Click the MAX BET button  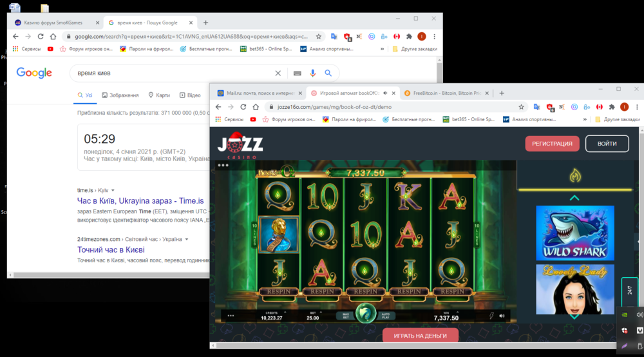coord(346,316)
